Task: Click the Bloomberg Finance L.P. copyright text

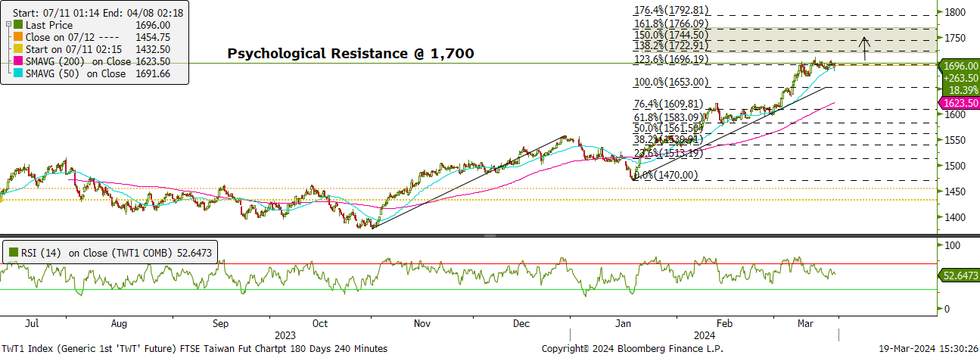Action: [632, 348]
